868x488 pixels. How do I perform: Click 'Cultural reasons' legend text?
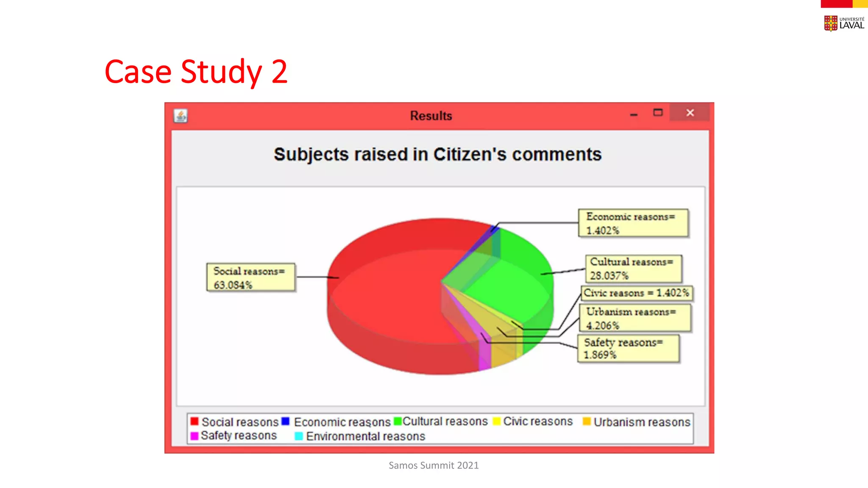(x=445, y=421)
